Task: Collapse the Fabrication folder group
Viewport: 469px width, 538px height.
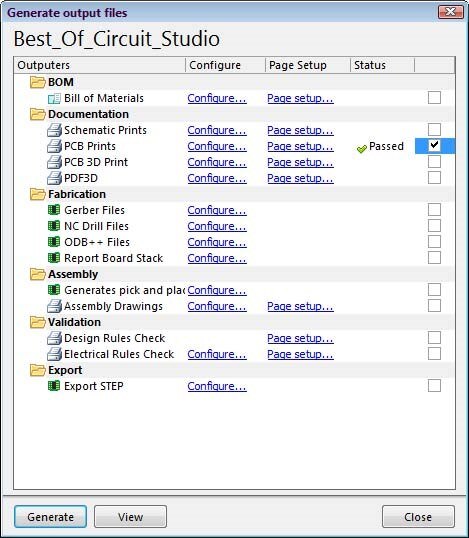Action: click(x=37, y=194)
